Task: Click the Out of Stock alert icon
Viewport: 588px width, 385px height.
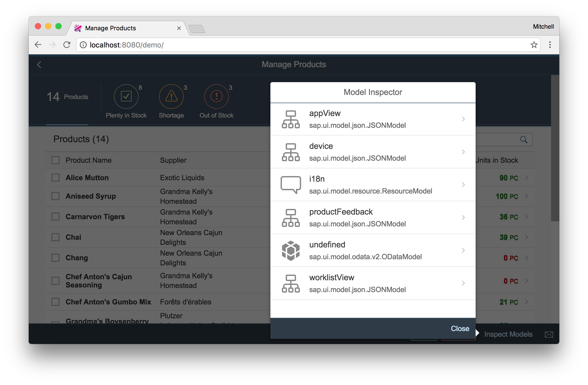Action: point(216,97)
